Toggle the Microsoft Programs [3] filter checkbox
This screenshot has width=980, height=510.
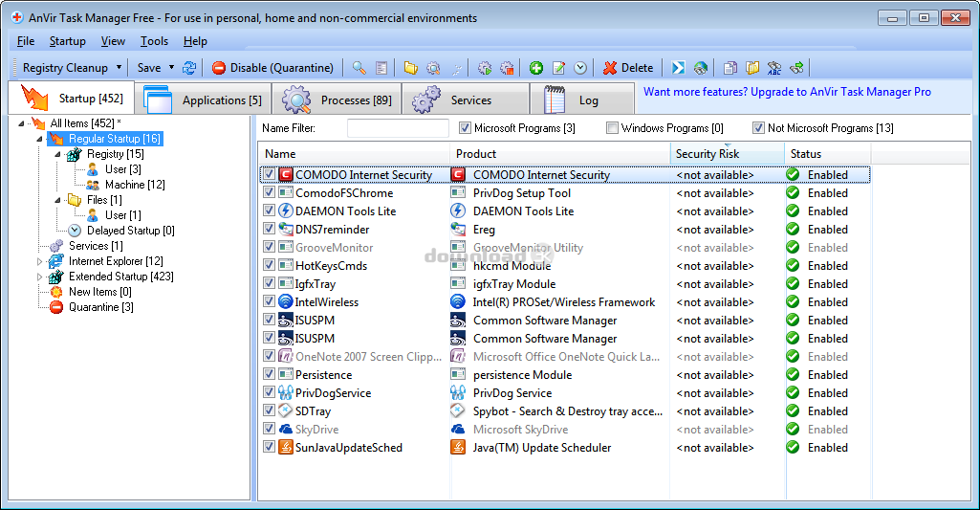[x=465, y=127]
